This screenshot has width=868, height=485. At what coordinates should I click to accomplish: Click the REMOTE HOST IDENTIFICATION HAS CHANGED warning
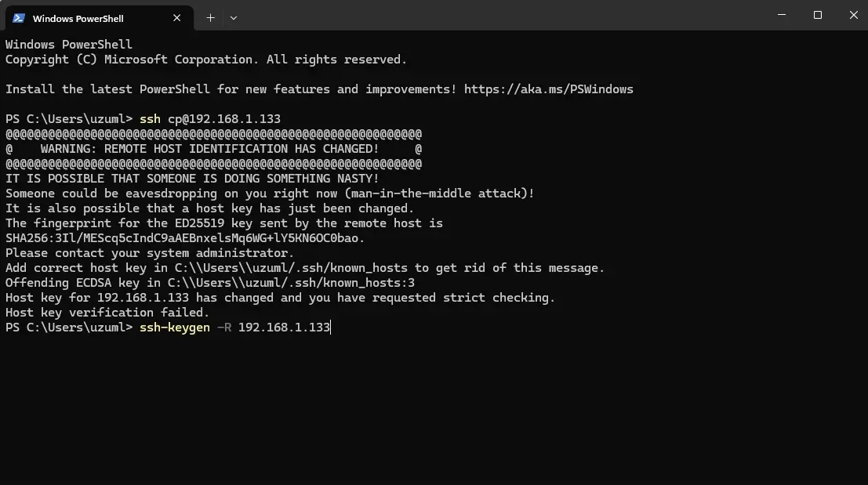tap(209, 149)
